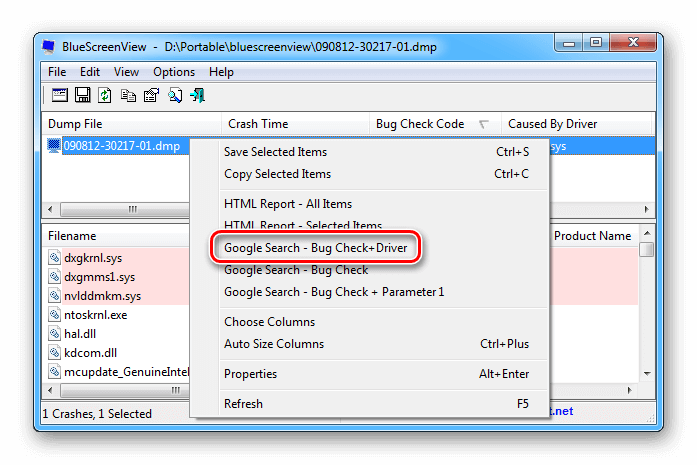Viewport: 697px width, 465px height.
Task: Click the upper pane horizontal scrollbar thumb
Action: (x=125, y=209)
